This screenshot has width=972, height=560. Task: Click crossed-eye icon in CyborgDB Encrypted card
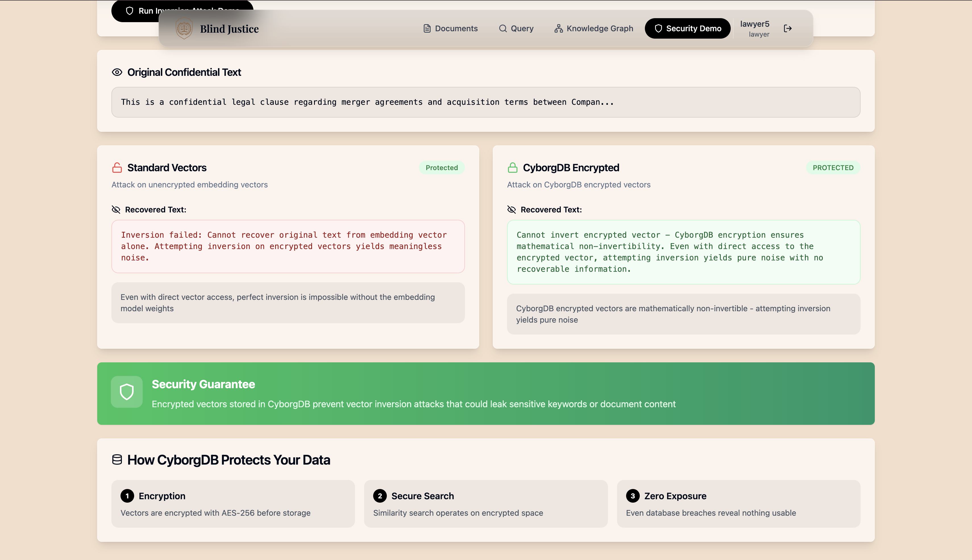pyautogui.click(x=511, y=210)
